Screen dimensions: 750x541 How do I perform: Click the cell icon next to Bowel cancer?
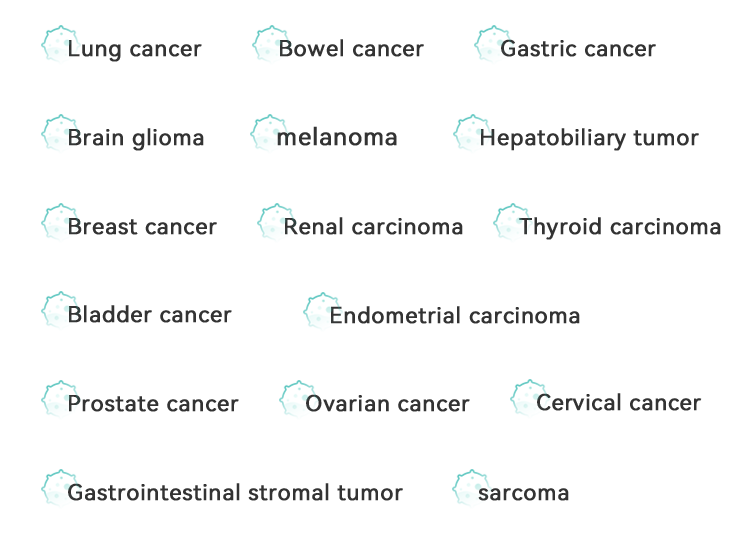click(271, 44)
